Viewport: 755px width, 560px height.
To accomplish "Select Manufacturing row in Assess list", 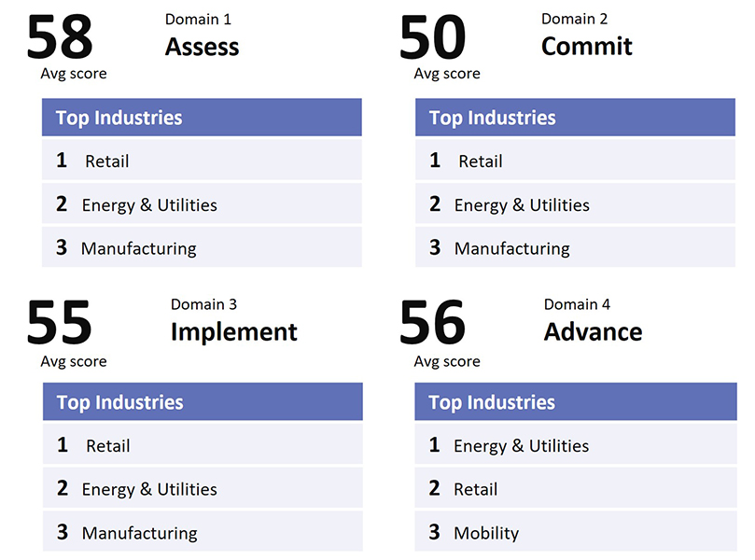I will (138, 248).
